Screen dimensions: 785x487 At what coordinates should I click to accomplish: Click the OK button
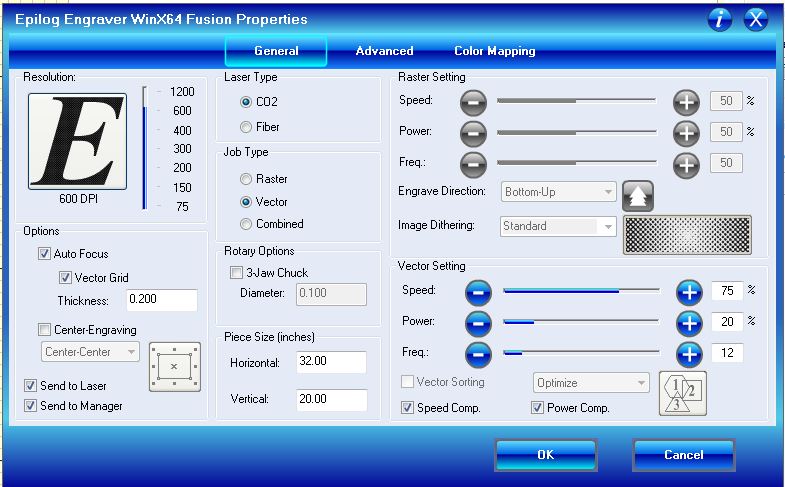(x=546, y=454)
